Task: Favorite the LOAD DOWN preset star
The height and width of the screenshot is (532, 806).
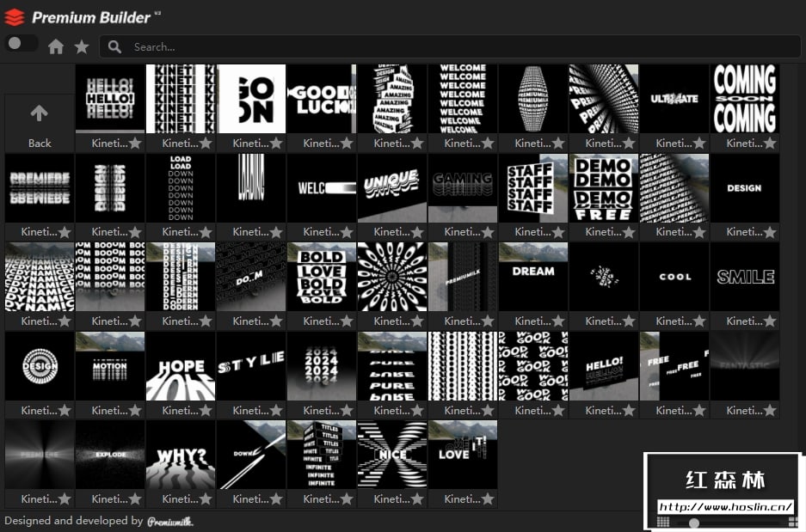Action: (x=206, y=232)
